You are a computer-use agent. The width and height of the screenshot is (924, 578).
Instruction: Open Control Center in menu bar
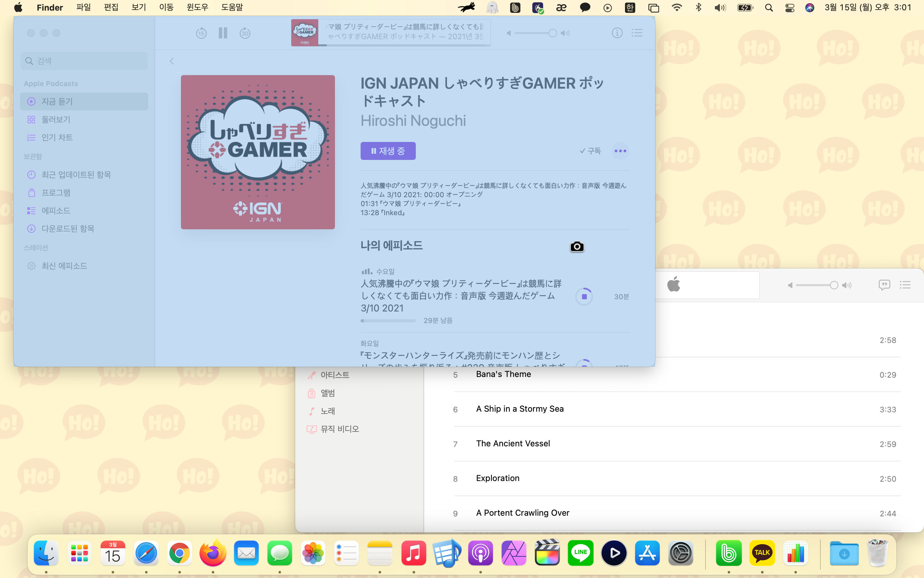(x=790, y=8)
